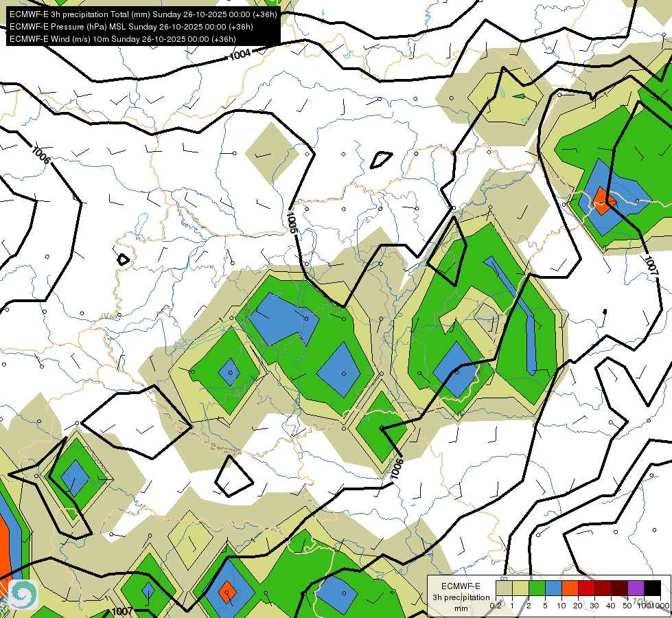The width and height of the screenshot is (672, 618).
Task: Click the 10 legend tick value
Action: click(561, 606)
